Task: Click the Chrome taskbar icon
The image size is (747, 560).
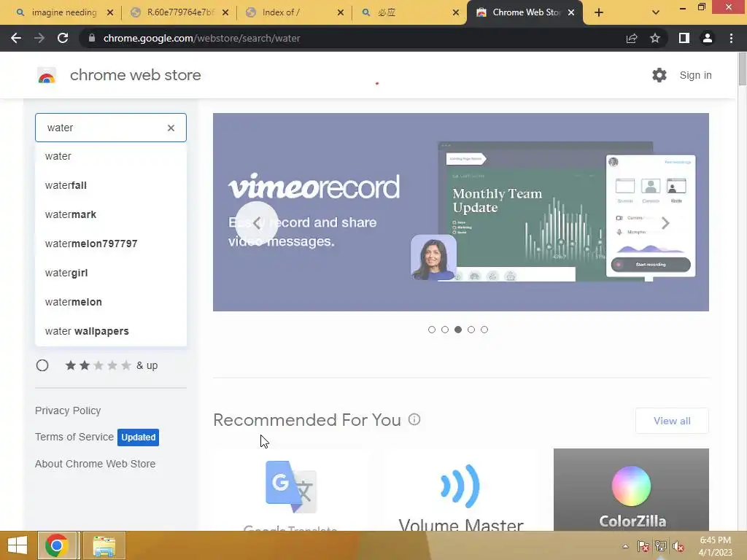Action: 57,545
